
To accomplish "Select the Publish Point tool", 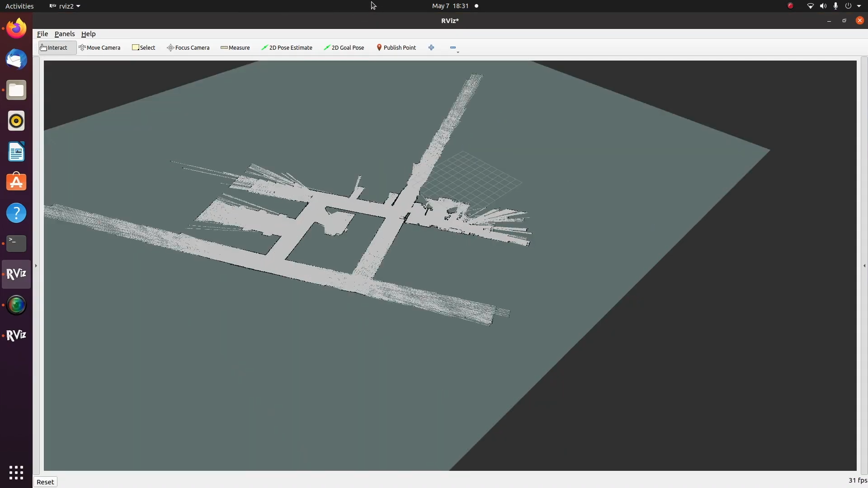I will (x=396, y=47).
